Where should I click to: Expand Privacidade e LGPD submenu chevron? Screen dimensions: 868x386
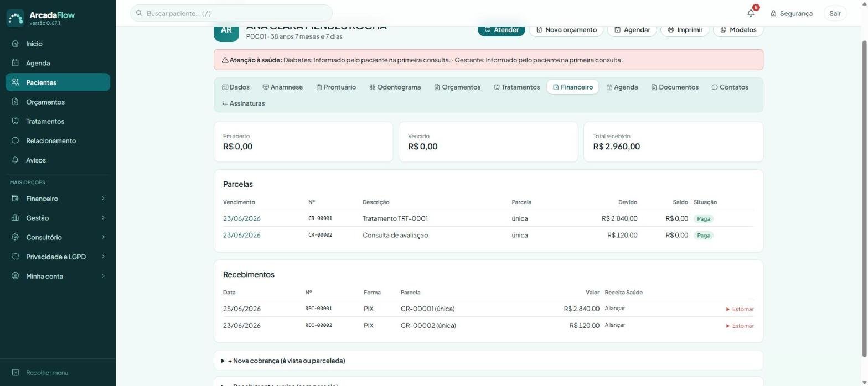pos(103,257)
